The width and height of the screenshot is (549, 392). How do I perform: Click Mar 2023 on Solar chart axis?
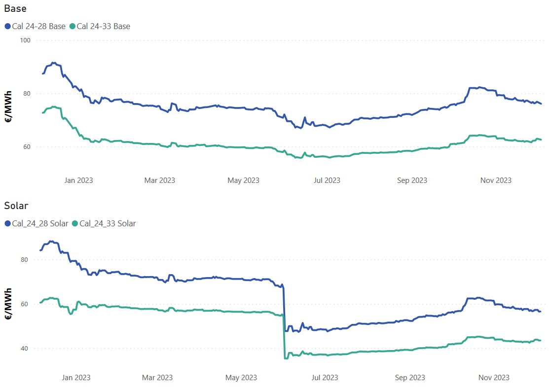pos(157,378)
